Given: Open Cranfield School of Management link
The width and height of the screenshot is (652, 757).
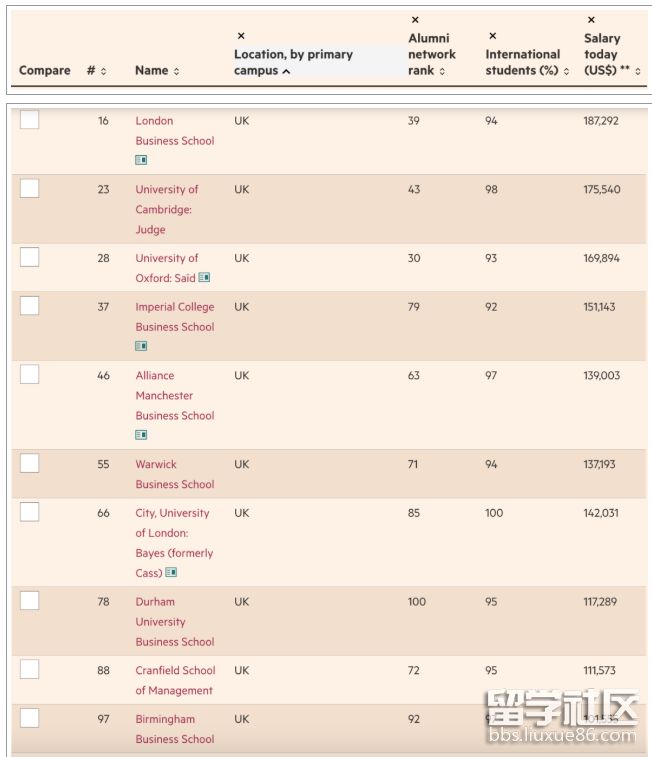Looking at the screenshot, I should coord(175,680).
